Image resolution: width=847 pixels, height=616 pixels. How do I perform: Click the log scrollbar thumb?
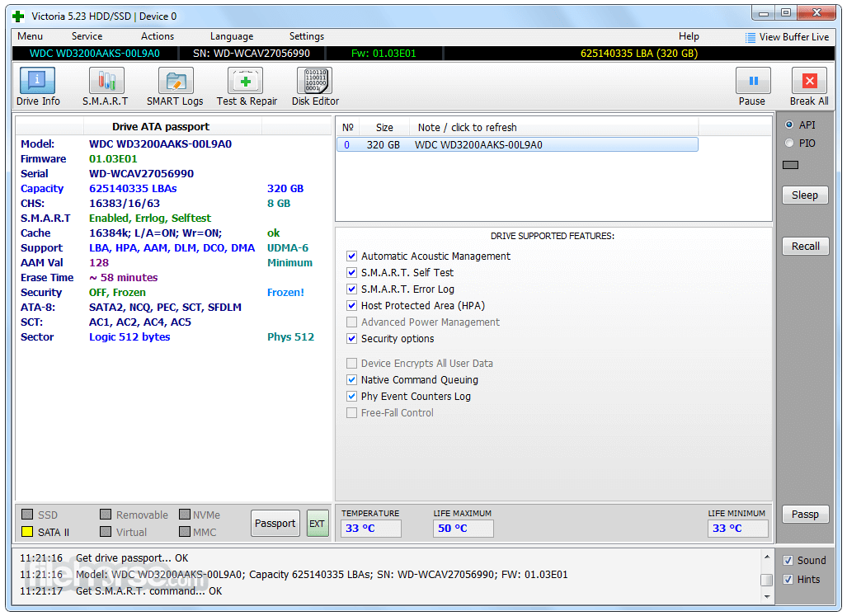766,580
